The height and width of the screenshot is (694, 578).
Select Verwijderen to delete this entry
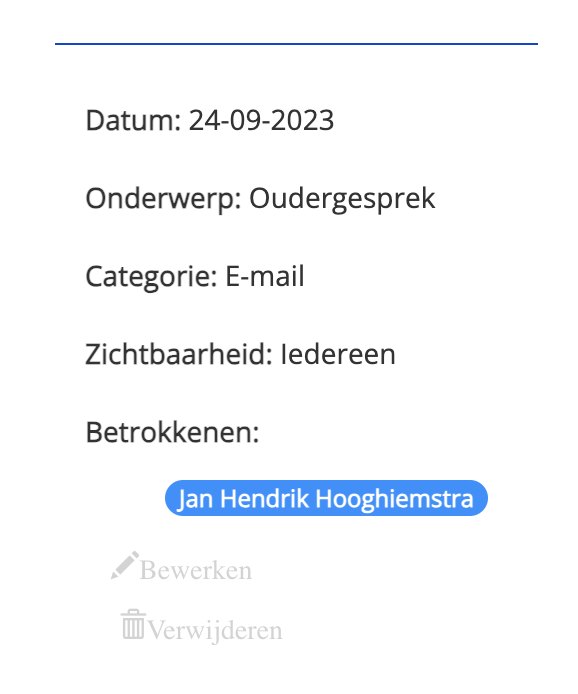(215, 630)
